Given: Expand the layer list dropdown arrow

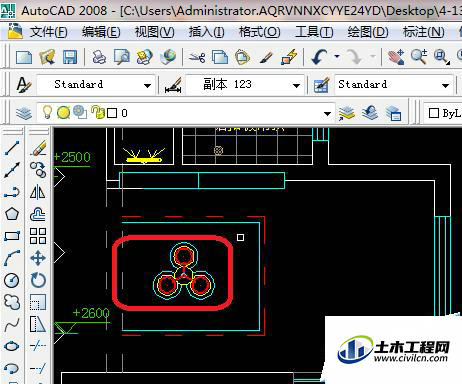Looking at the screenshot, I should tap(327, 114).
